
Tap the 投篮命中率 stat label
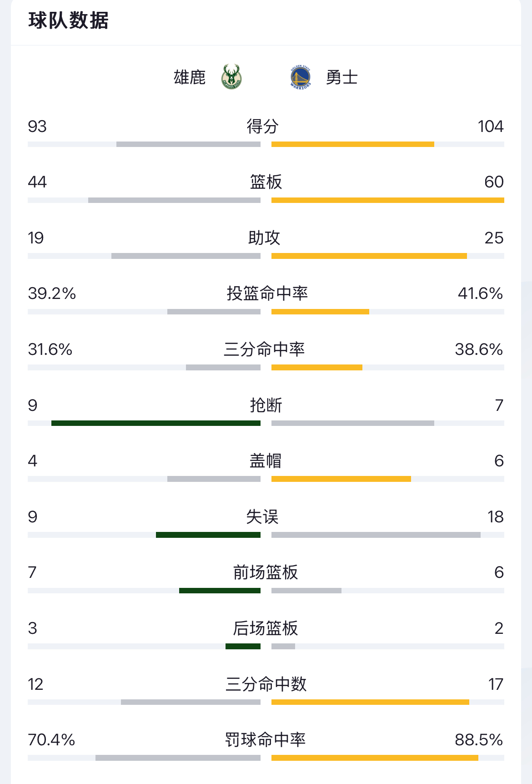(x=267, y=293)
